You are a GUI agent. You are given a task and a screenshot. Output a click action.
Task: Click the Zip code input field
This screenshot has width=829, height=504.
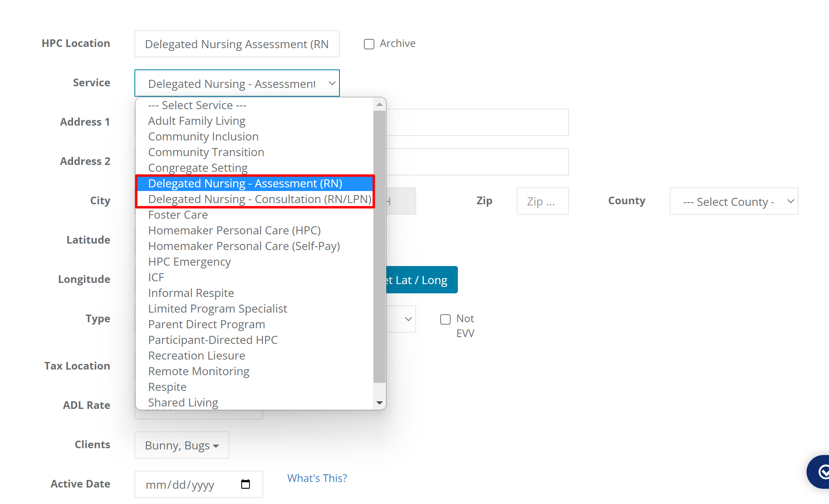pos(543,201)
